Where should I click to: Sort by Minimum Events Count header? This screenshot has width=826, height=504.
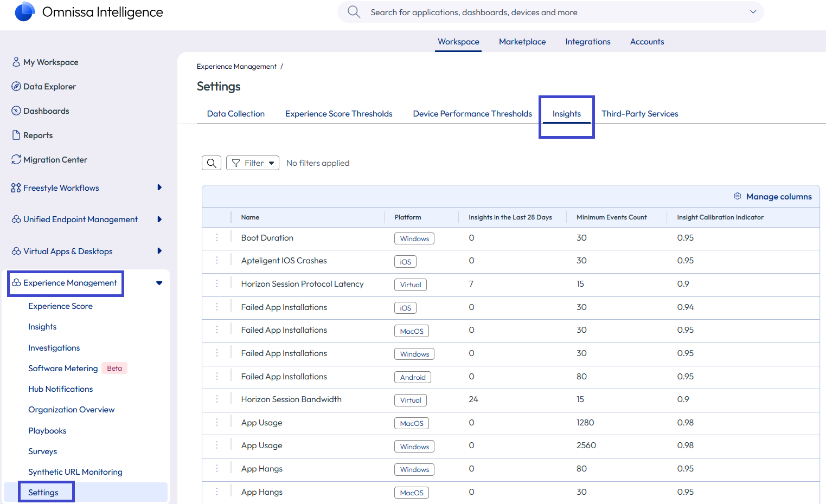tap(611, 217)
